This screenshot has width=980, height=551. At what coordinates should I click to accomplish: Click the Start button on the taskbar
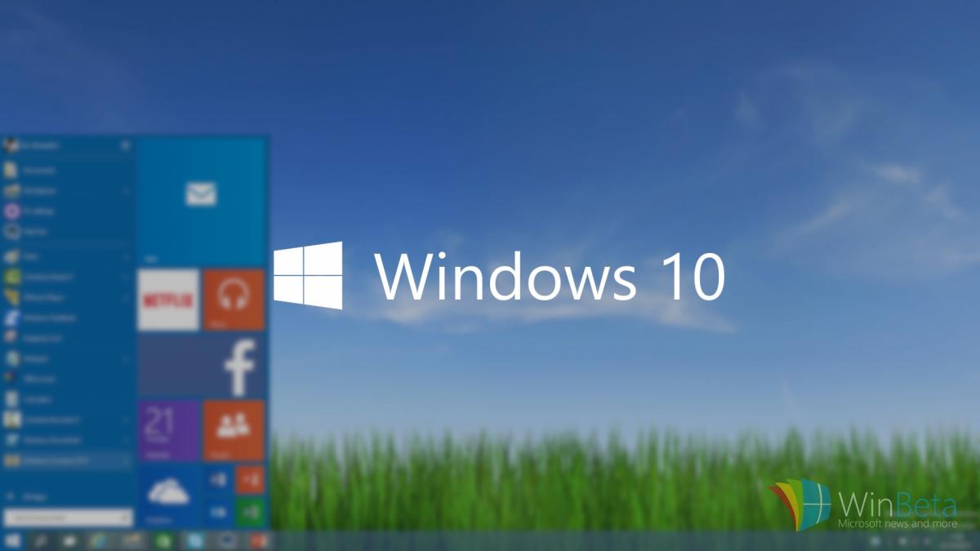(12, 541)
